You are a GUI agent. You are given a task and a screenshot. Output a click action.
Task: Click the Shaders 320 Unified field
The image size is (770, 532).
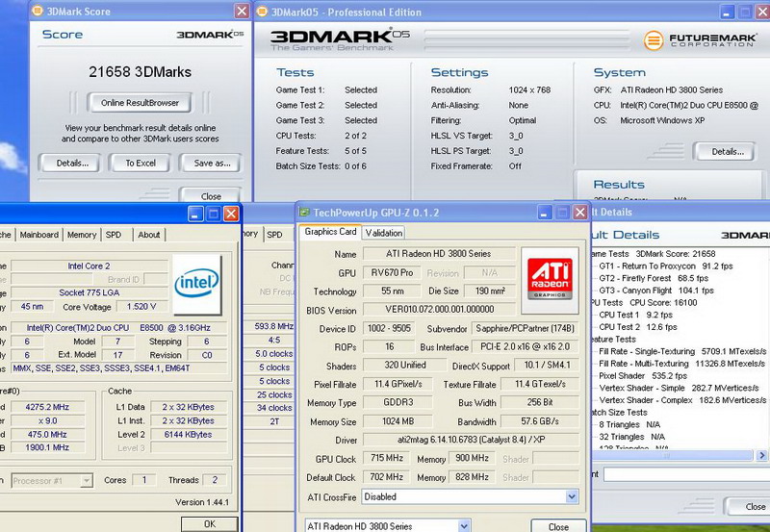tap(404, 366)
